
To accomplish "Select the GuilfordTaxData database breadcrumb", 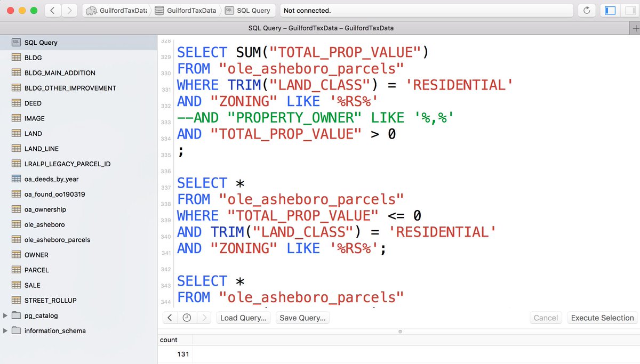I will click(185, 10).
